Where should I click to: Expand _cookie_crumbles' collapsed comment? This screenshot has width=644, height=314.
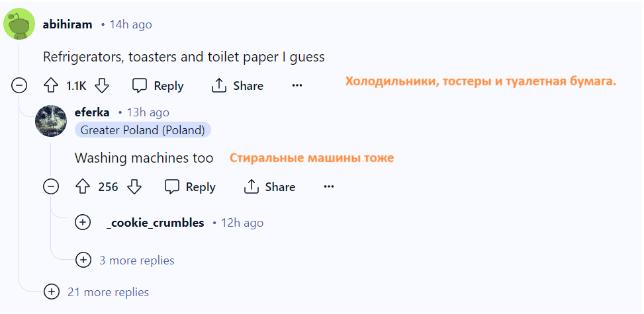click(83, 222)
